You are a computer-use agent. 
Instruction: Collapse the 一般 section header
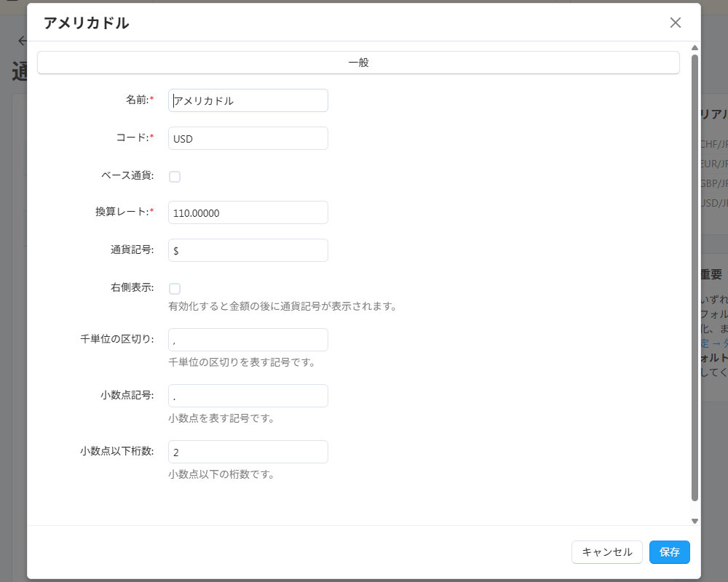[358, 63]
